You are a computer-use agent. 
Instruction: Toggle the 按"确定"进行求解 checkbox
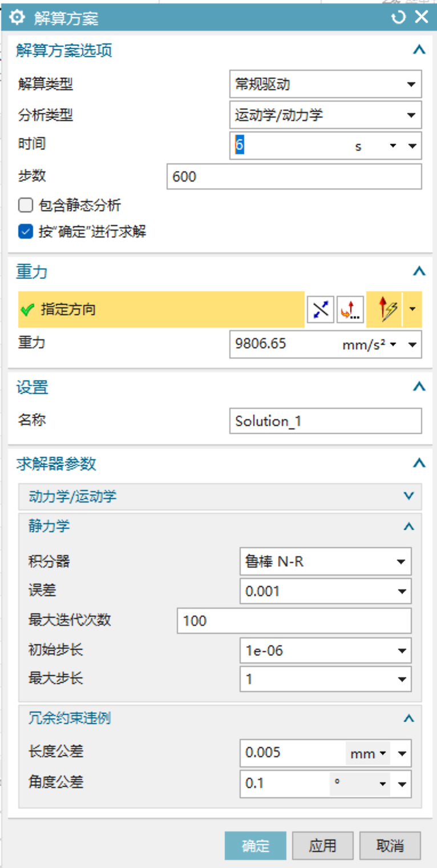point(25,231)
